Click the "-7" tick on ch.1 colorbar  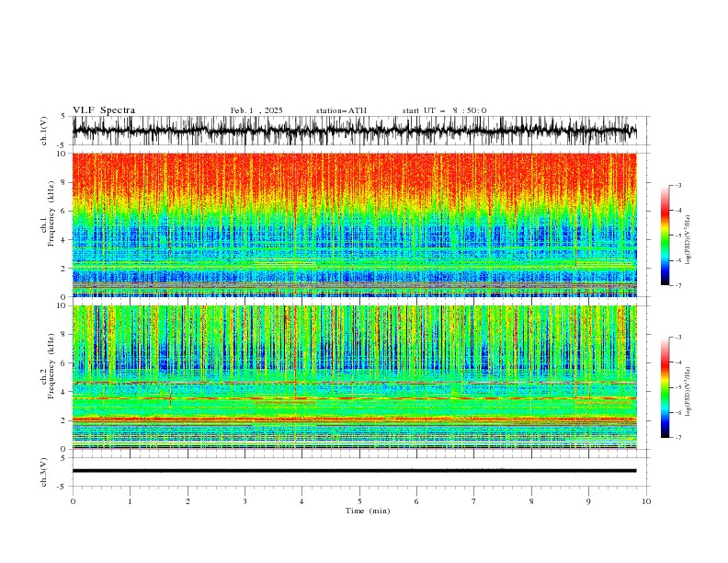pos(677,285)
